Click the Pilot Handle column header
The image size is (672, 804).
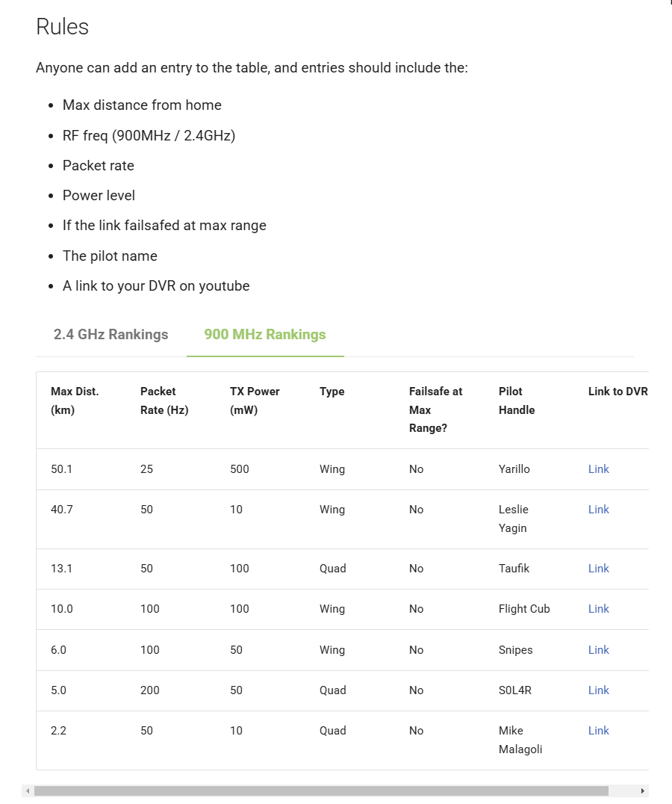coord(517,401)
